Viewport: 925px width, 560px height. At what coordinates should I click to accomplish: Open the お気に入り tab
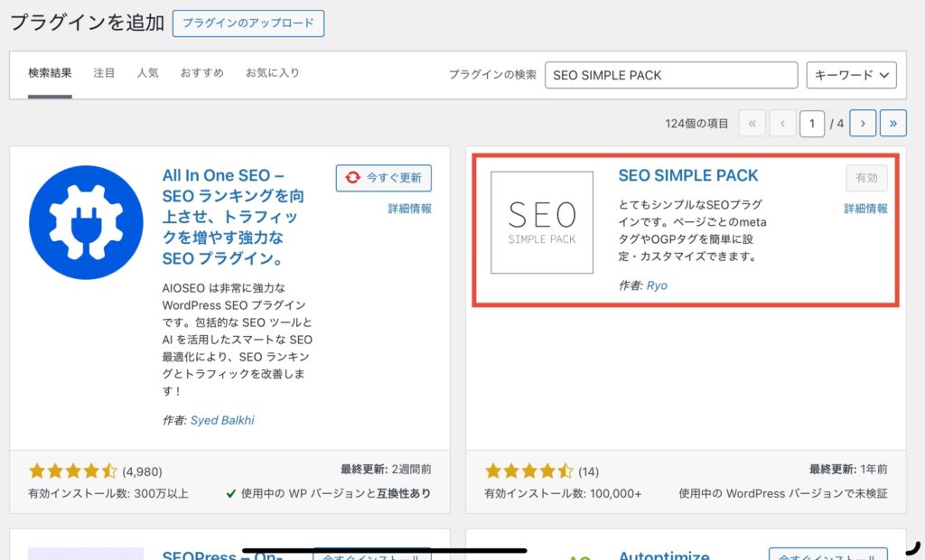point(272,73)
